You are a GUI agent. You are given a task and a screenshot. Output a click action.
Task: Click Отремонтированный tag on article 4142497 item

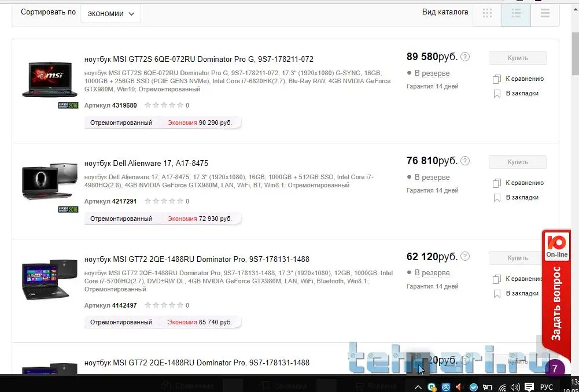(121, 322)
